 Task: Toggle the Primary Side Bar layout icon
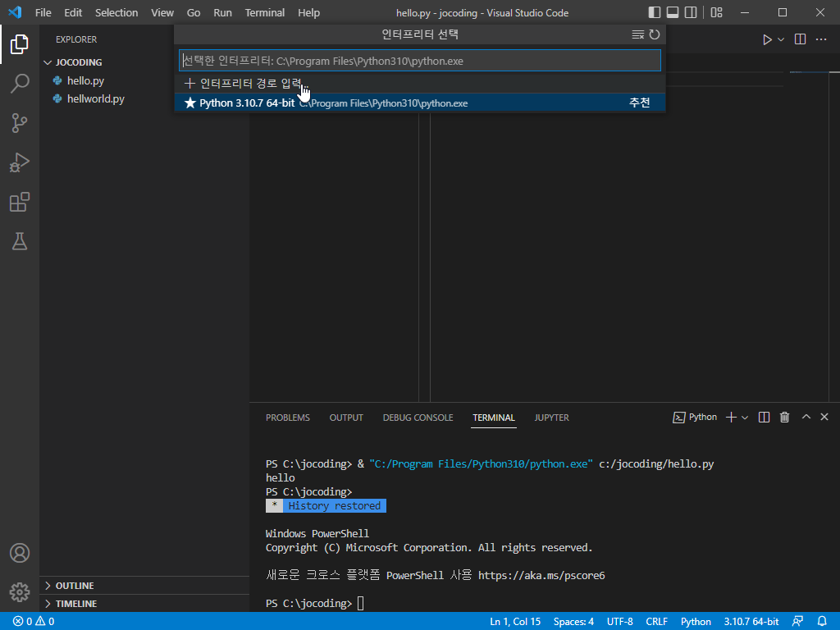654,12
